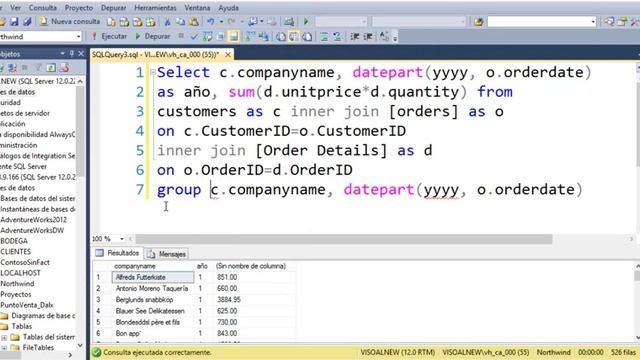Click the Uncomment selected lines icon
640x360 pixels.
pos(337,37)
